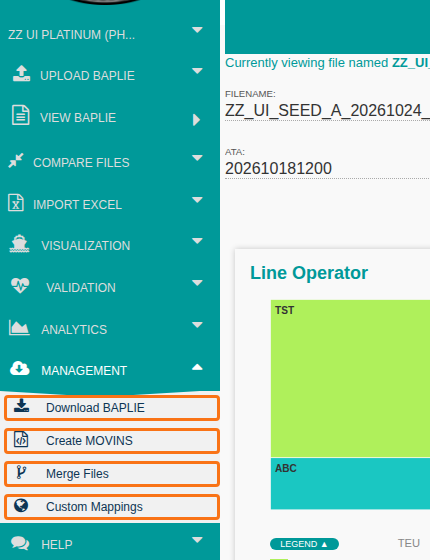Choose Custom Mappings submenu item
Image resolution: width=430 pixels, height=560 pixels.
pyautogui.click(x=112, y=507)
